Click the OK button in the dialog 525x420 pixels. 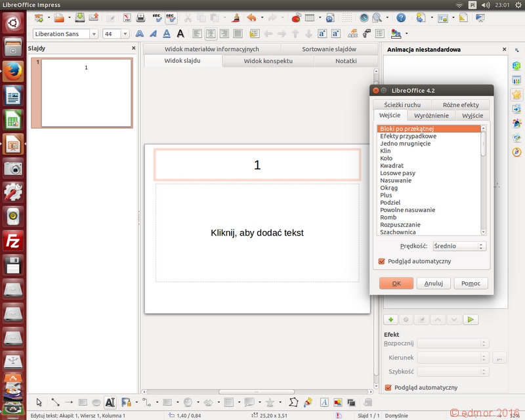coord(396,283)
